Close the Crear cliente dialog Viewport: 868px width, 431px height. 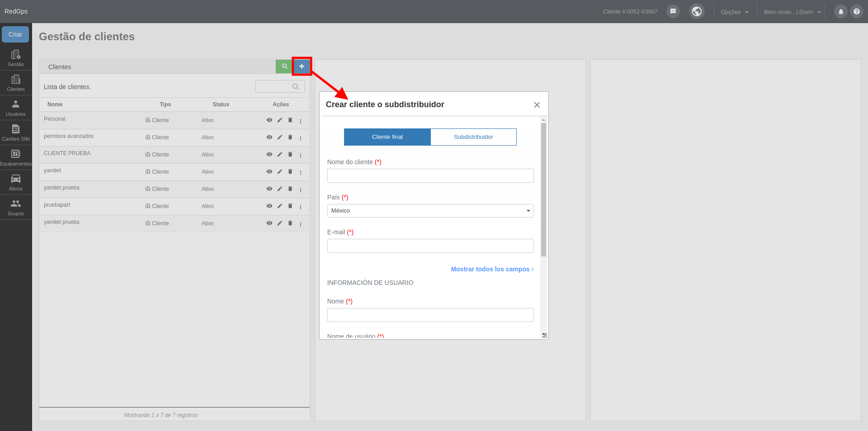point(537,105)
